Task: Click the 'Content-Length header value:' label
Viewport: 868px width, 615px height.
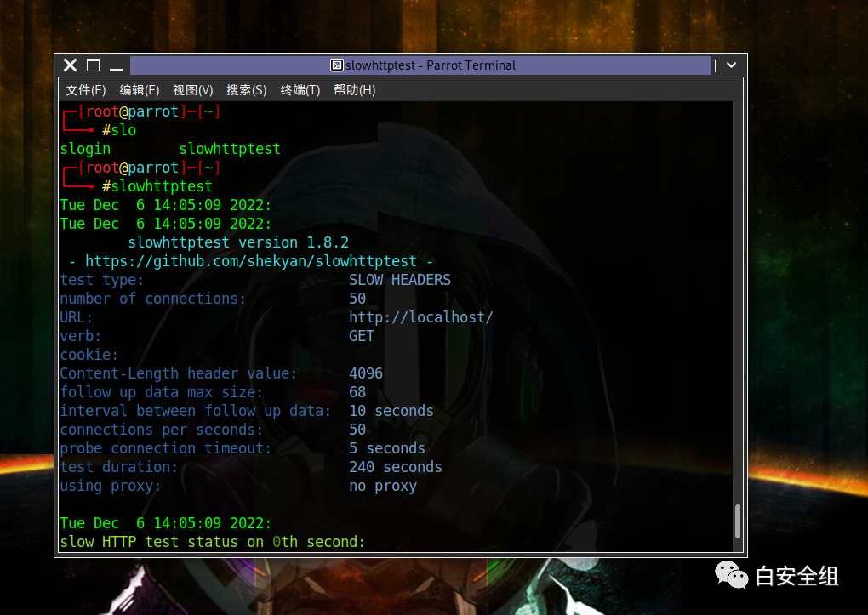Action: (x=178, y=373)
